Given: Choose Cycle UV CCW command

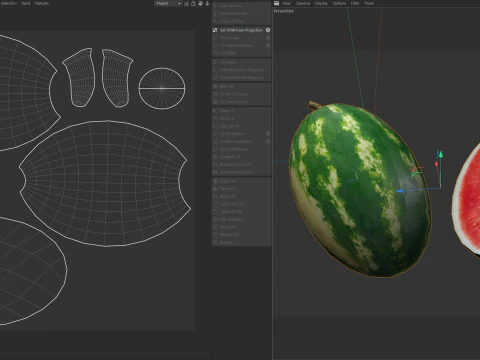Looking at the screenshot, I should tap(241, 204).
